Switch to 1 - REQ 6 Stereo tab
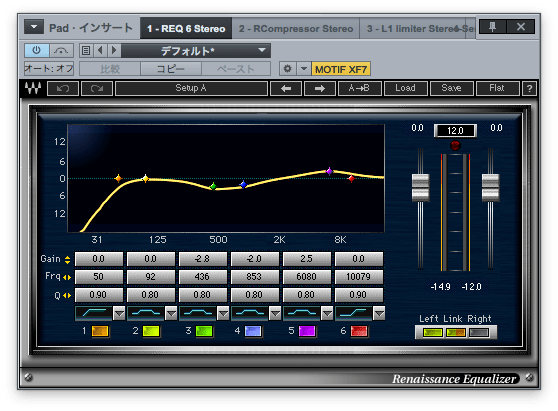Image resolution: width=558 pixels, height=411 pixels. pyautogui.click(x=186, y=28)
